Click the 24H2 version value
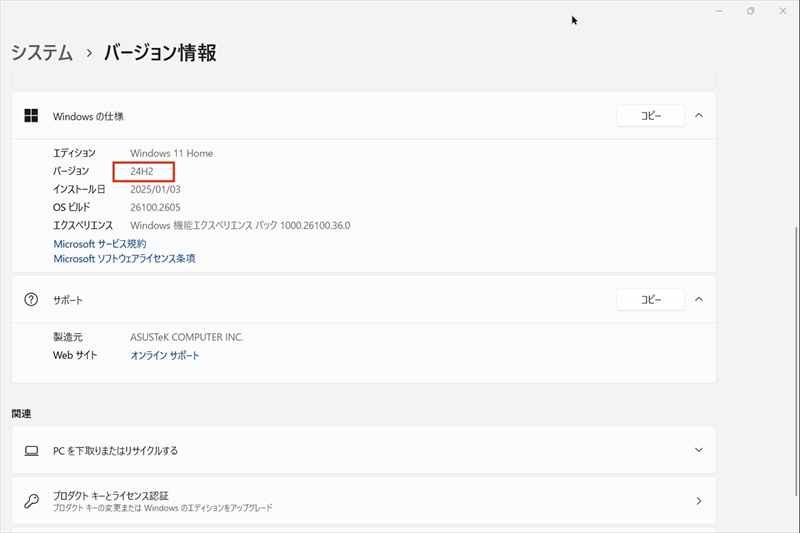This screenshot has height=533, width=800. (142, 171)
